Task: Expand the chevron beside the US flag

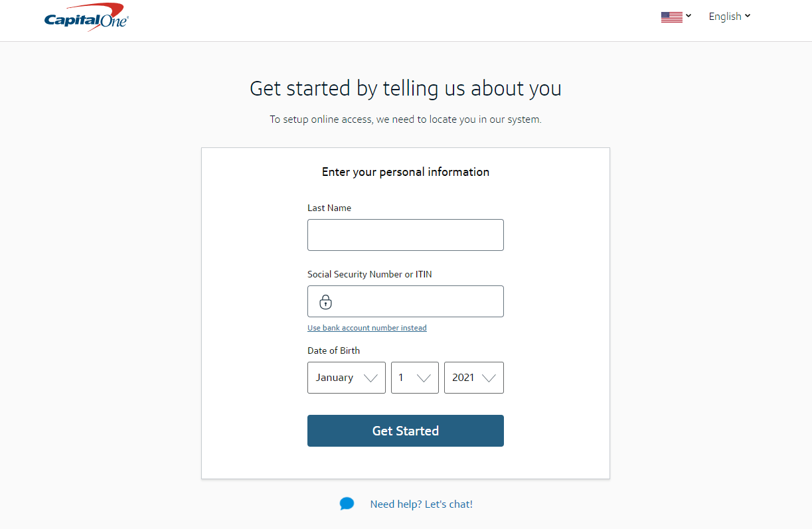Action: [x=689, y=15]
